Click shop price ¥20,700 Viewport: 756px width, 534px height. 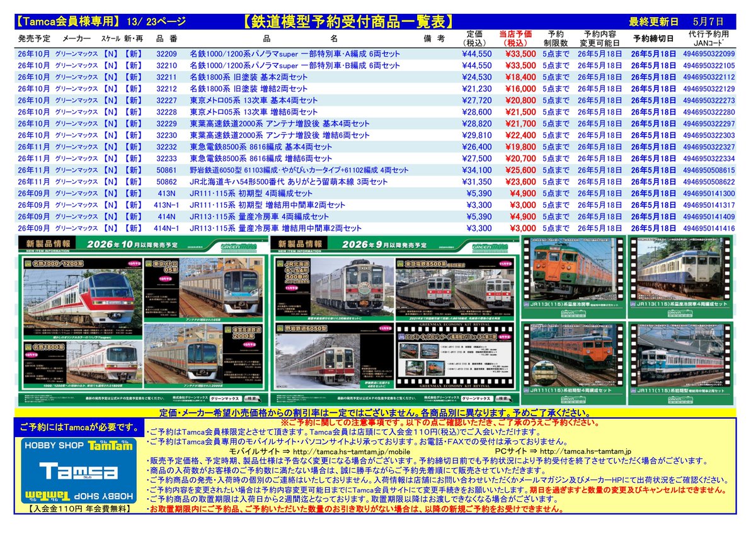pos(520,159)
